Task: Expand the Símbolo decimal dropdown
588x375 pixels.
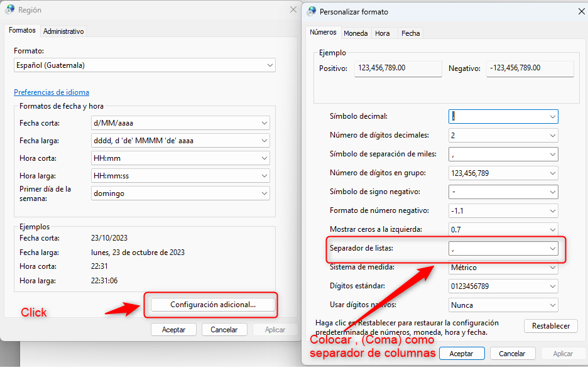Action: (552, 116)
